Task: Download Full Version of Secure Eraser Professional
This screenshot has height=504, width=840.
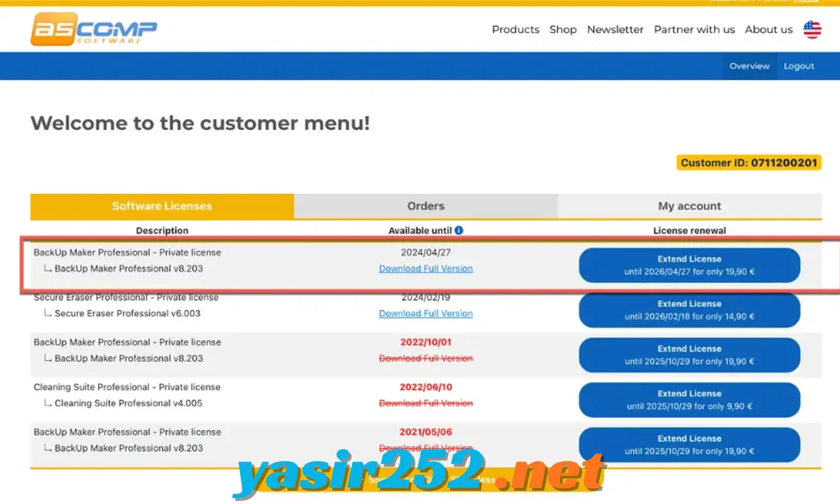Action: [x=426, y=314]
